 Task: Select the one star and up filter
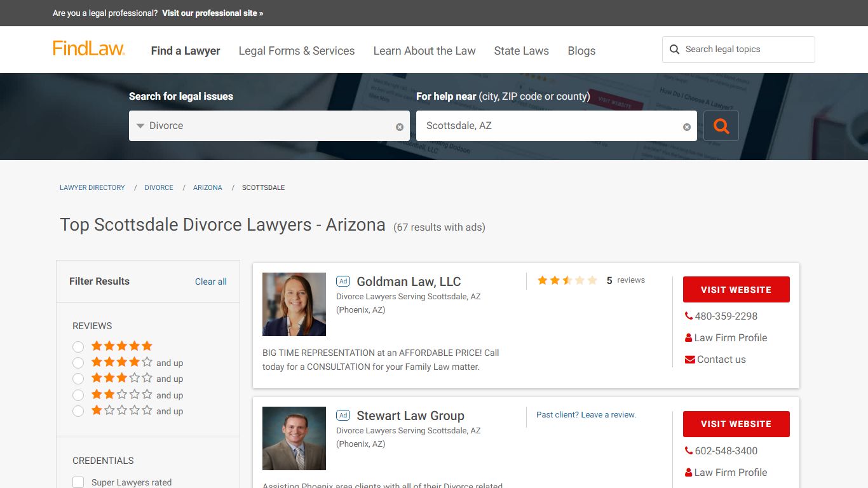[x=78, y=411]
